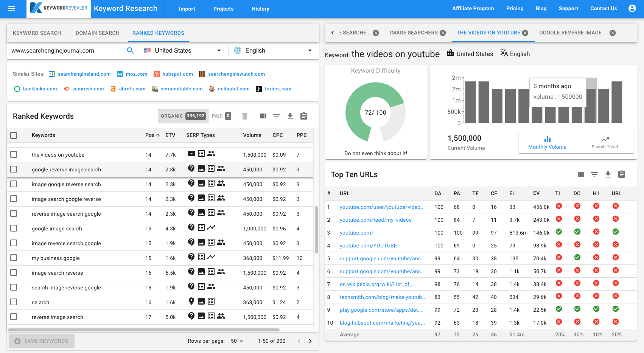The image size is (644, 353).
Task: Open similar site ahrefs.com
Action: [x=132, y=89]
